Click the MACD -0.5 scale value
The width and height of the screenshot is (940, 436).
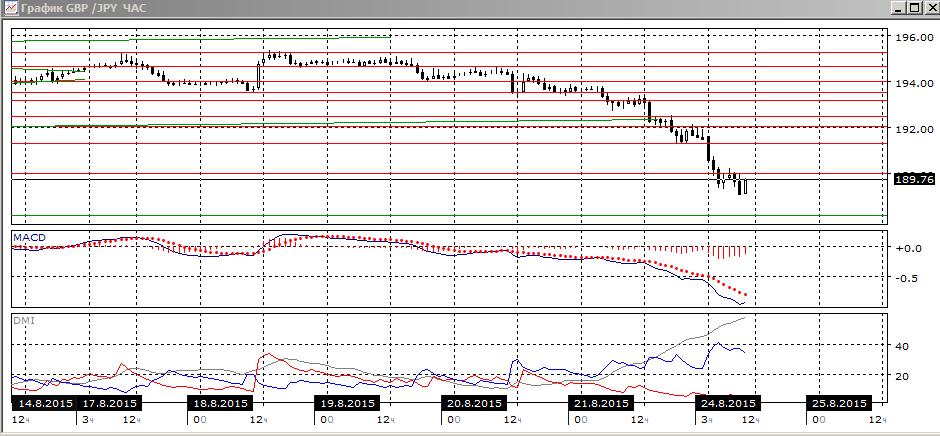pyautogui.click(x=909, y=278)
